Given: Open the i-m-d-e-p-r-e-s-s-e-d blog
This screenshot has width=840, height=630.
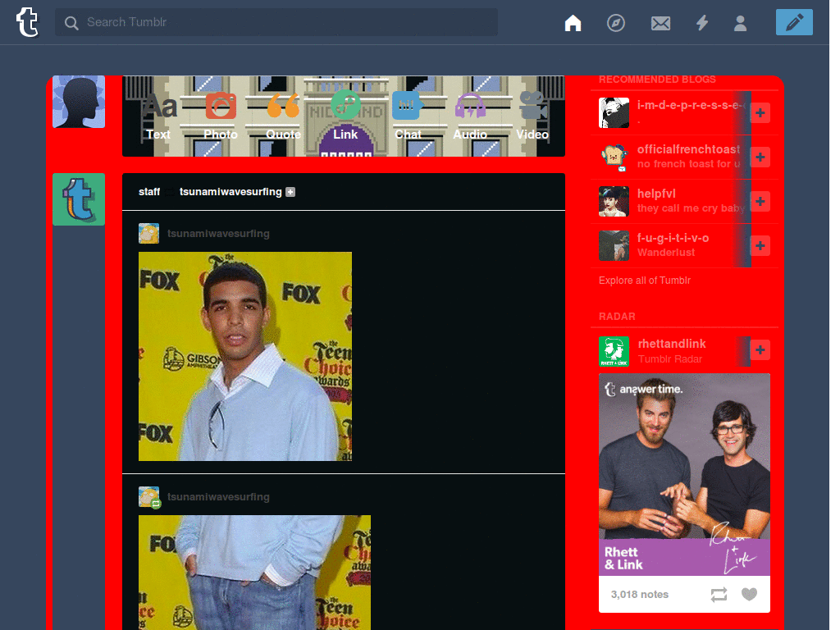Looking at the screenshot, I should click(x=689, y=106).
